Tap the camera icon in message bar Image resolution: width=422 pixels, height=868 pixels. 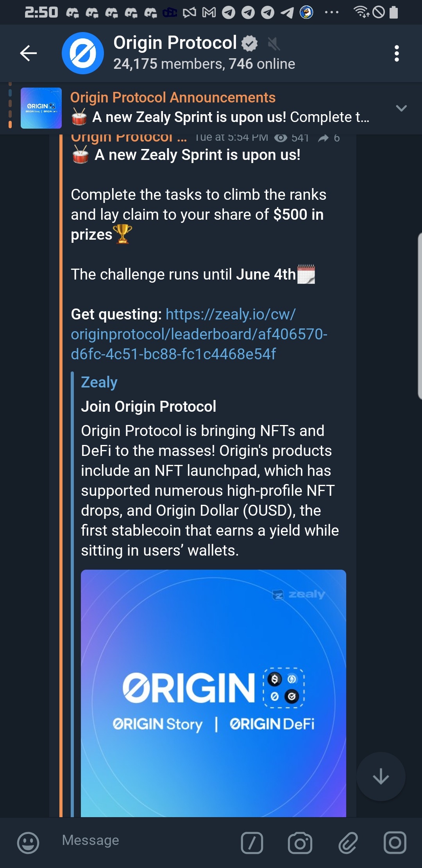coord(300,843)
